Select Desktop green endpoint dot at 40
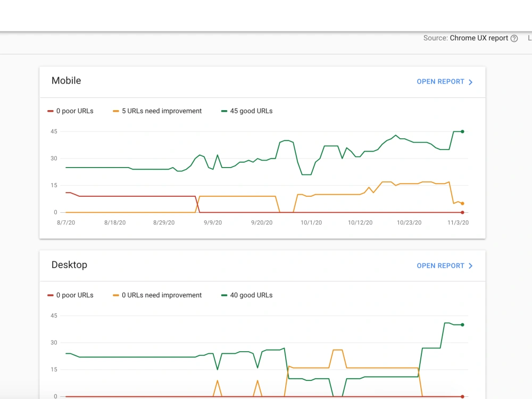532x399 pixels. pyautogui.click(x=462, y=325)
